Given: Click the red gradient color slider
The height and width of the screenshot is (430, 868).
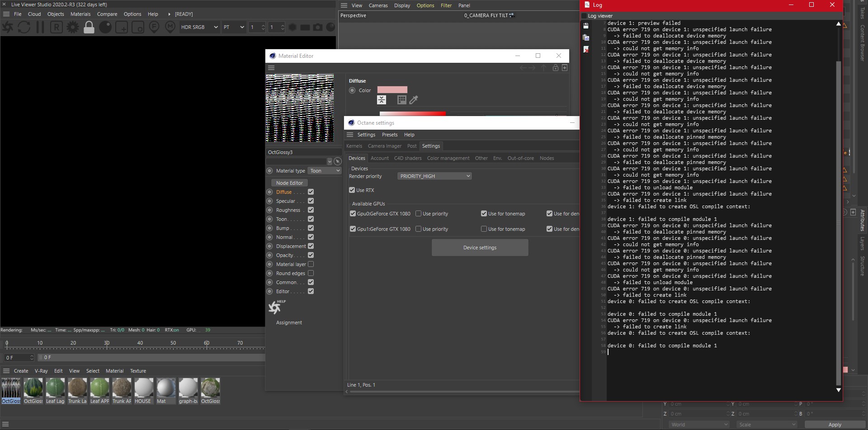Looking at the screenshot, I should [413, 113].
